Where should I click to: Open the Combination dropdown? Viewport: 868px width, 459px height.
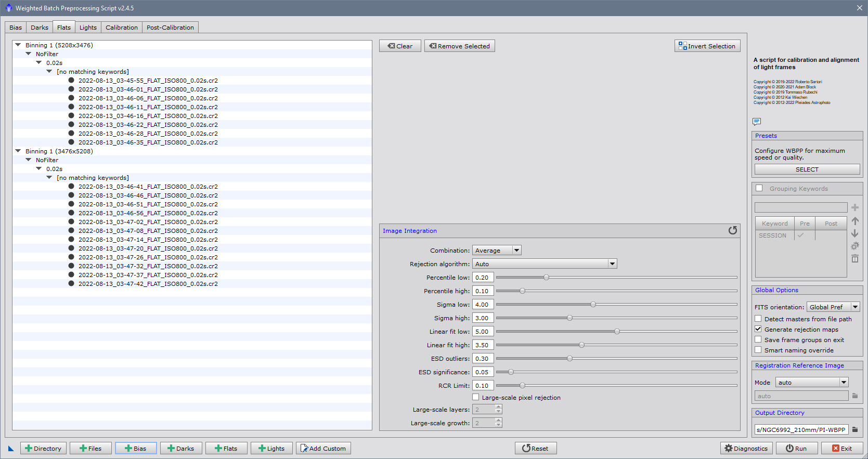pos(497,250)
